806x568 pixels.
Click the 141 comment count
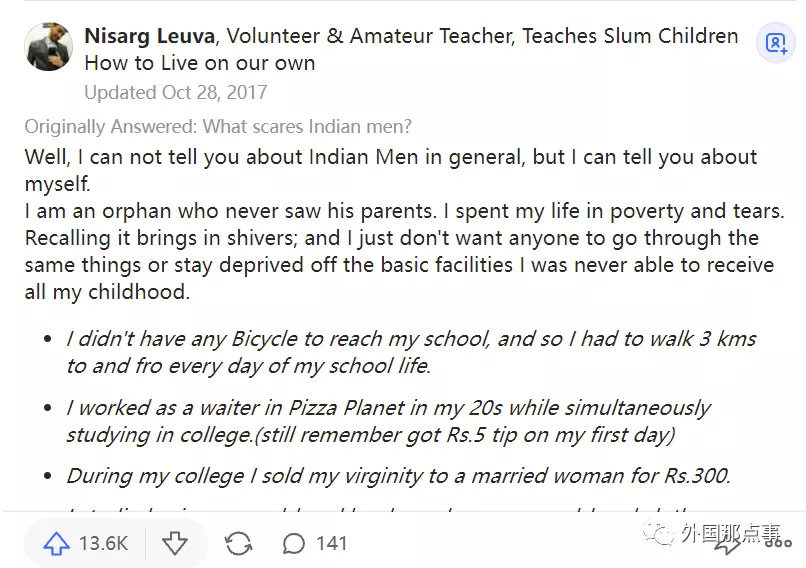point(331,544)
